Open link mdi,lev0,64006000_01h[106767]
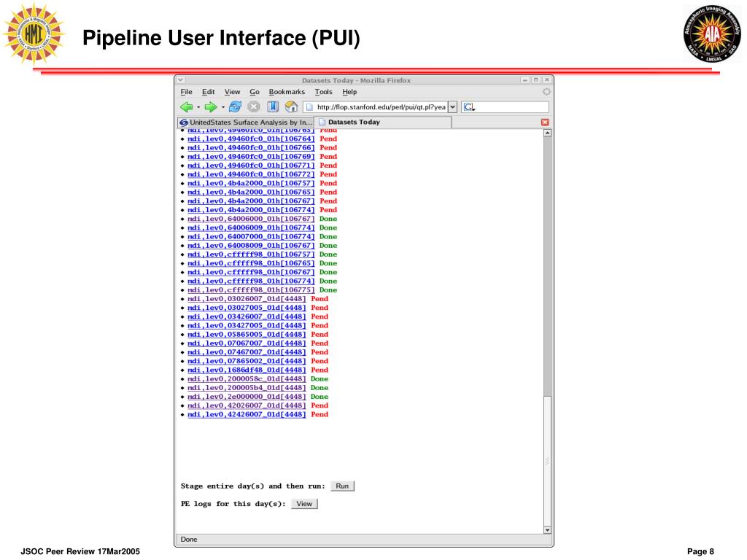This screenshot has width=747, height=560. point(251,219)
